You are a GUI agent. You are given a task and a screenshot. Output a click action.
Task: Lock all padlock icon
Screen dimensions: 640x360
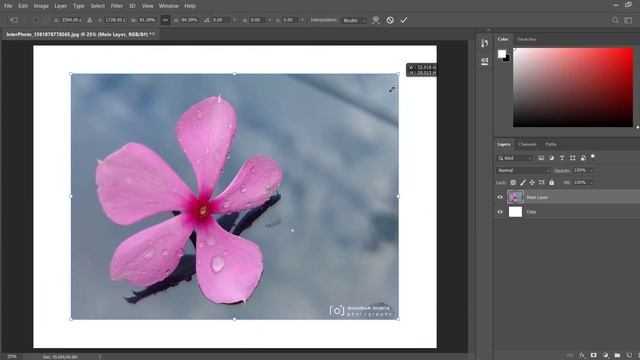coord(551,182)
